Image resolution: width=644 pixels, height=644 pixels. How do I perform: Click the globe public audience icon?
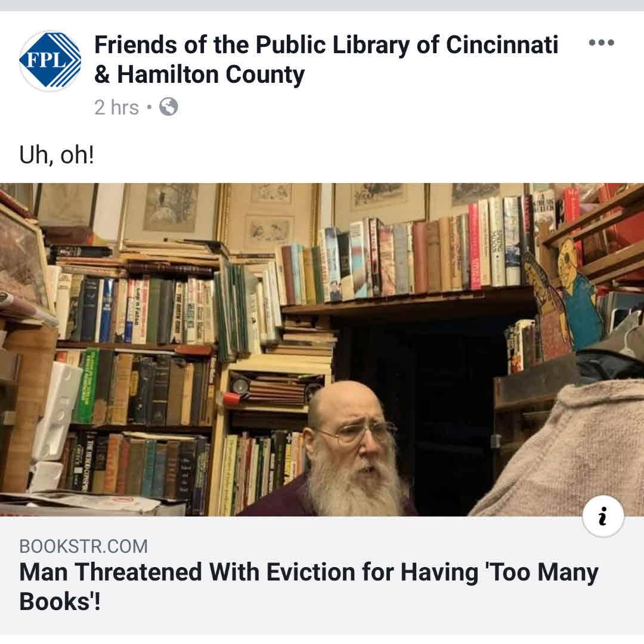click(168, 107)
